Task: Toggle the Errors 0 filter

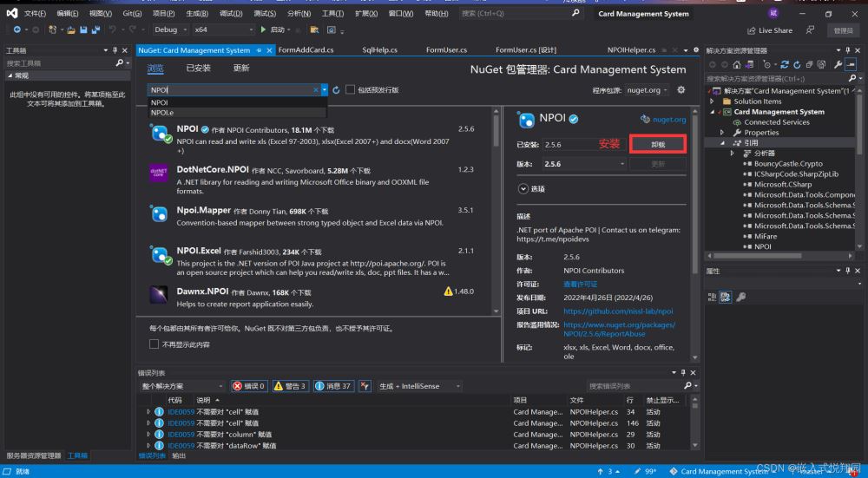Action: (249, 386)
